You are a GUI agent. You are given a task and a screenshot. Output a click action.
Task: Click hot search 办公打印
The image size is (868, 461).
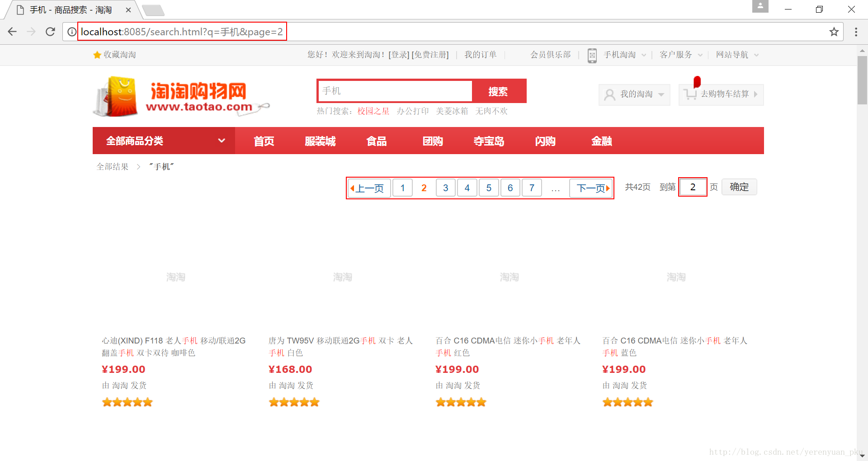pos(413,111)
